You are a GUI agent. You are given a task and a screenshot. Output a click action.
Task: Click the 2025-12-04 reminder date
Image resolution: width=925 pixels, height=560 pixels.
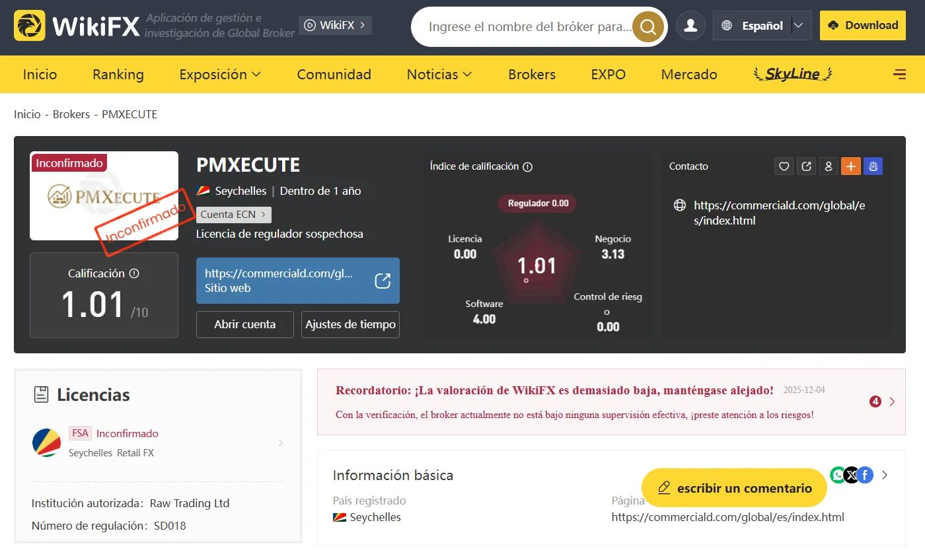804,390
